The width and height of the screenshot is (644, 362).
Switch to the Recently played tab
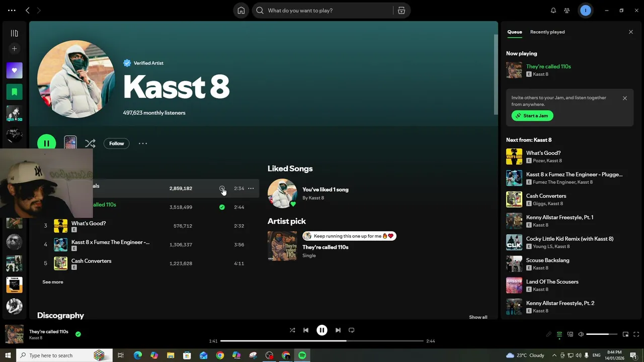pos(547,32)
